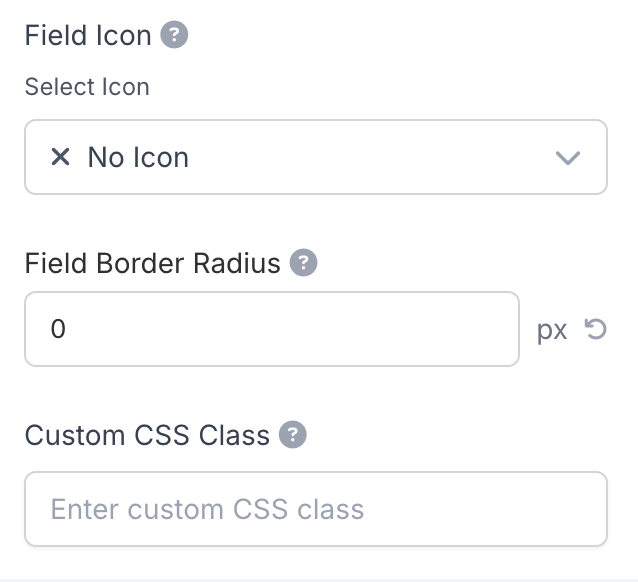The height and width of the screenshot is (582, 638).
Task: Select the 0 value in the radius field
Action: [x=57, y=329]
